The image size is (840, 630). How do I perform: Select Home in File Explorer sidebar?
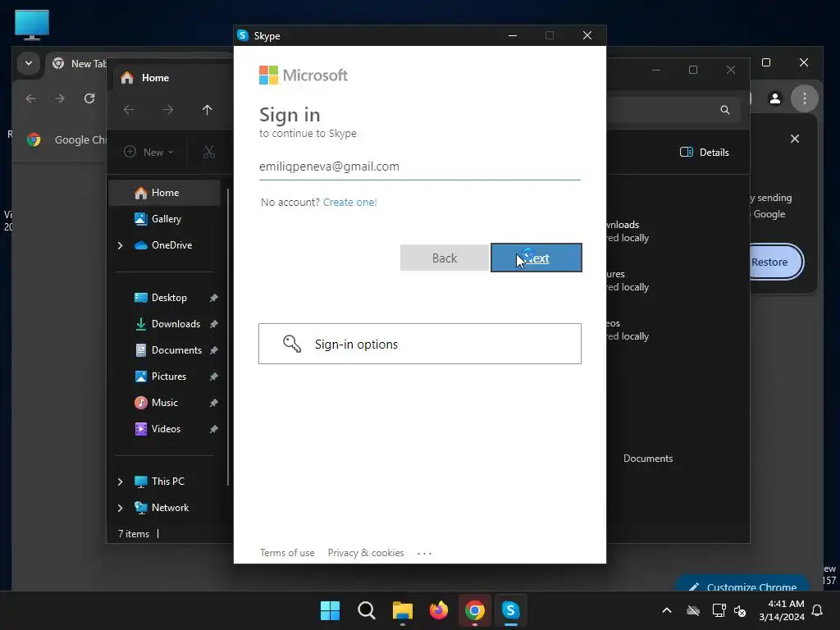[x=164, y=193]
